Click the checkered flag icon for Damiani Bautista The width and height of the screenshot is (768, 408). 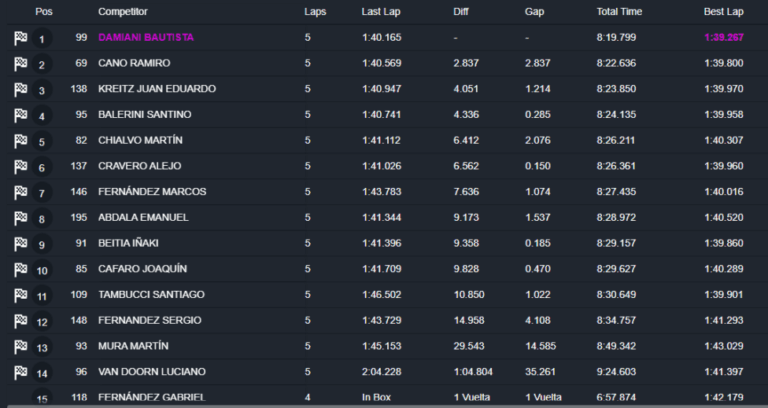21,38
